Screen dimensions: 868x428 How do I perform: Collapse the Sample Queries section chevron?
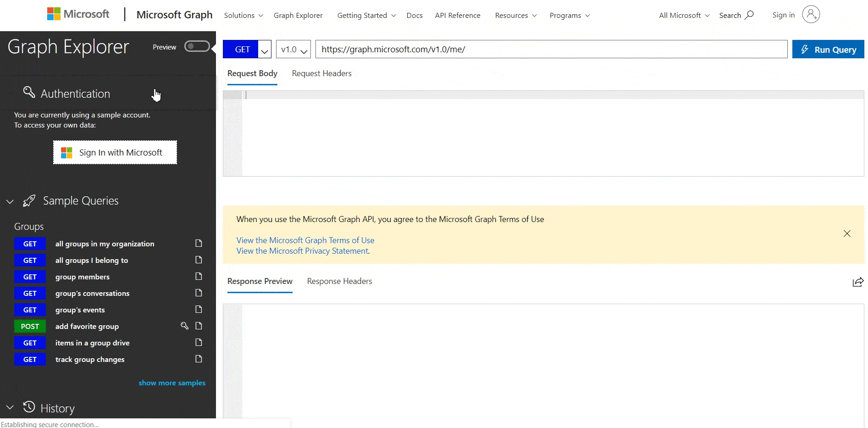tap(10, 201)
